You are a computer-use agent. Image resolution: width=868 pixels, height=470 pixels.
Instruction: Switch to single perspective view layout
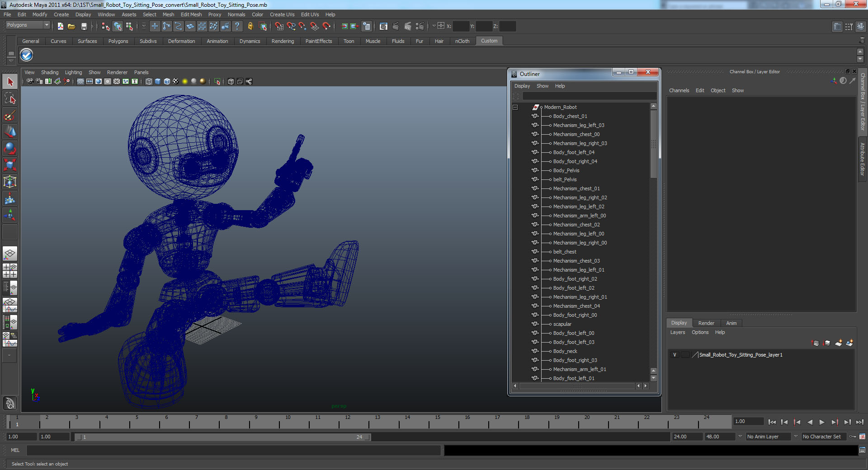coord(10,254)
